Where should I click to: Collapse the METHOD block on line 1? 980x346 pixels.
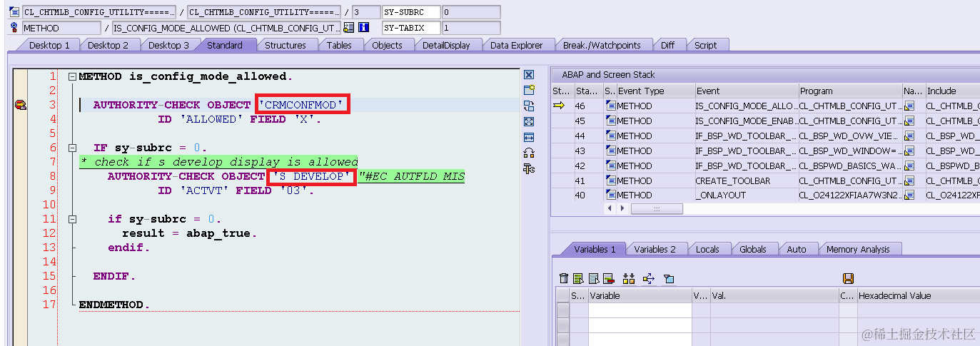[72, 76]
